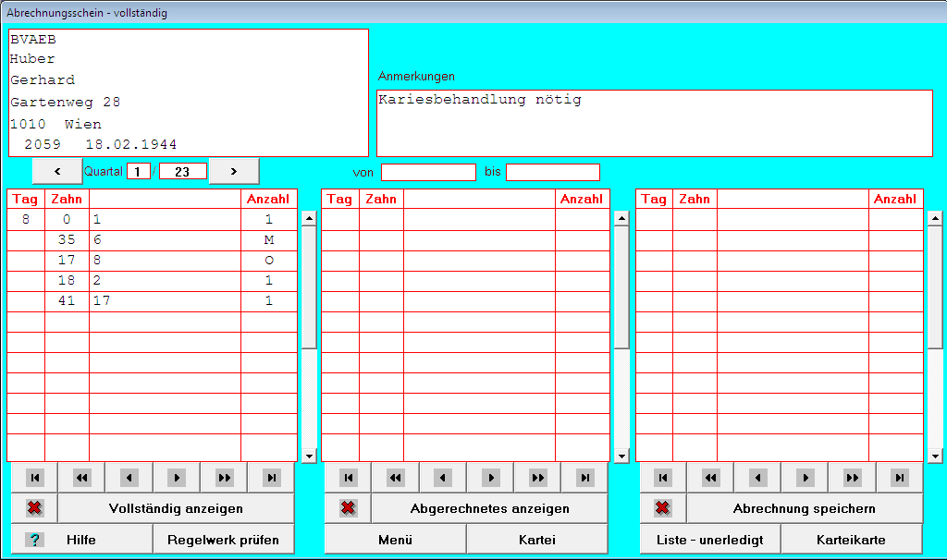Open the Menü button
947x560 pixels.
tap(395, 540)
